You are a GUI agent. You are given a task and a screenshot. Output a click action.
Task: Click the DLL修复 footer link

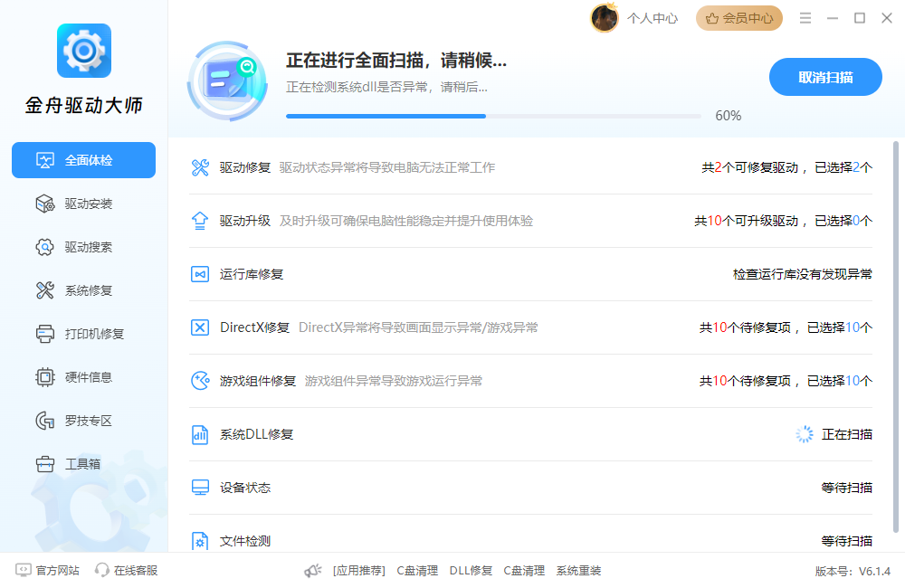point(471,571)
